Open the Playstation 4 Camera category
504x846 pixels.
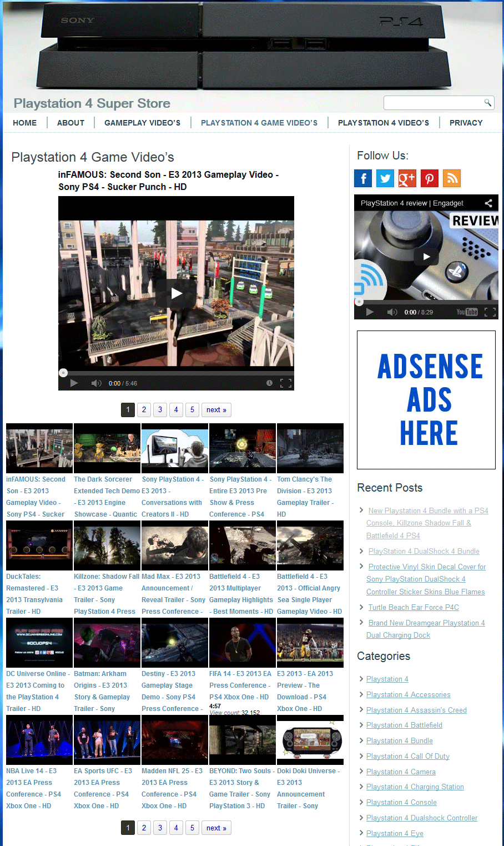point(401,772)
